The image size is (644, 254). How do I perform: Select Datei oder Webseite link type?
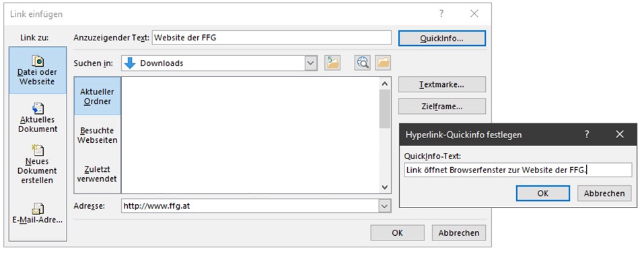tap(38, 70)
